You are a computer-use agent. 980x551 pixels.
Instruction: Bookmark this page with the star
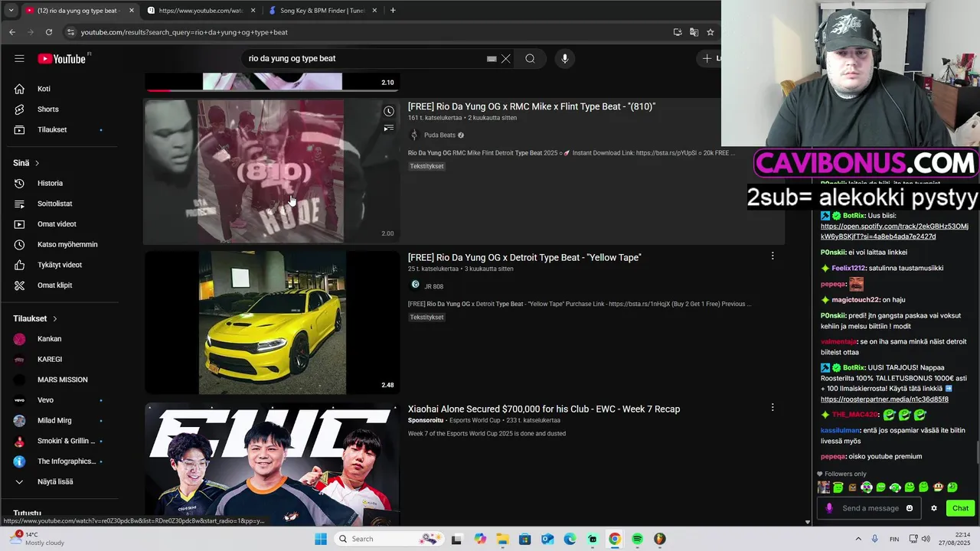click(x=710, y=32)
